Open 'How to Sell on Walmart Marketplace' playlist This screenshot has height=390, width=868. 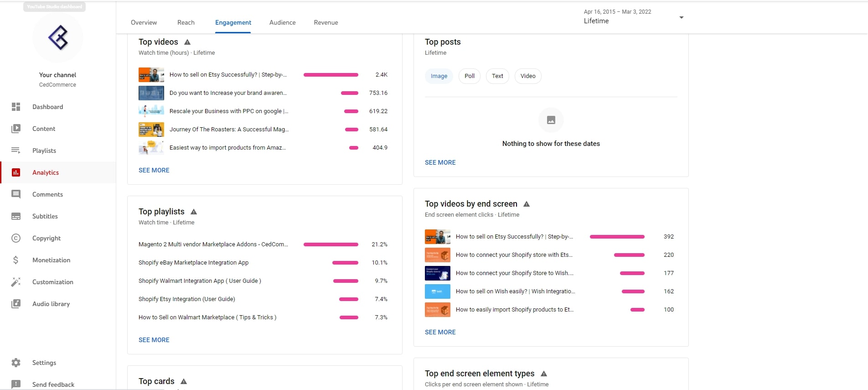click(x=207, y=317)
